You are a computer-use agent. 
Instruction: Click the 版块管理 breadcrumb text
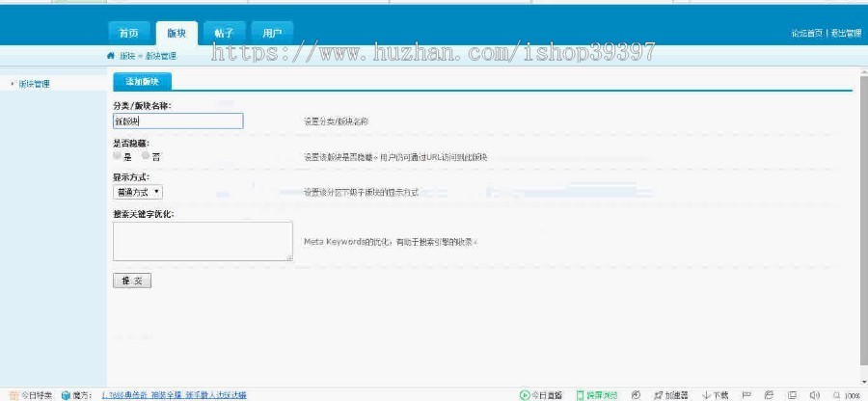pos(160,57)
